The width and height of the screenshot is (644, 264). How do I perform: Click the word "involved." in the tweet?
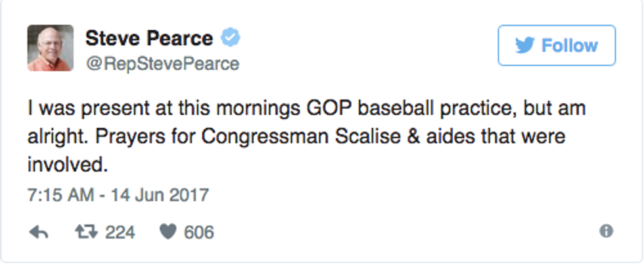point(66,165)
